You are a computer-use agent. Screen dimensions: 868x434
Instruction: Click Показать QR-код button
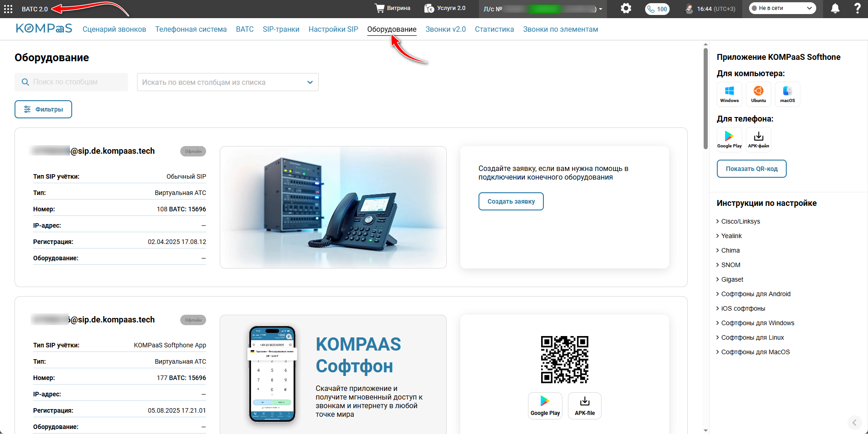click(751, 169)
